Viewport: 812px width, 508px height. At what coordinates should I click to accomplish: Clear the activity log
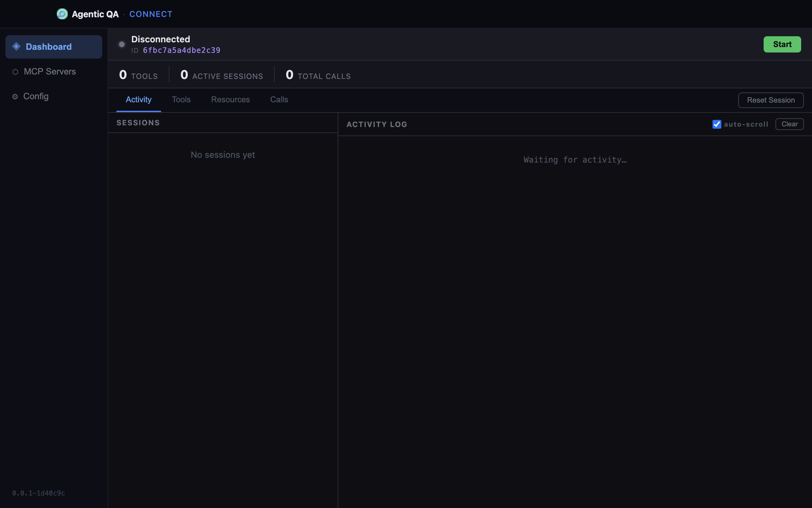pos(789,124)
